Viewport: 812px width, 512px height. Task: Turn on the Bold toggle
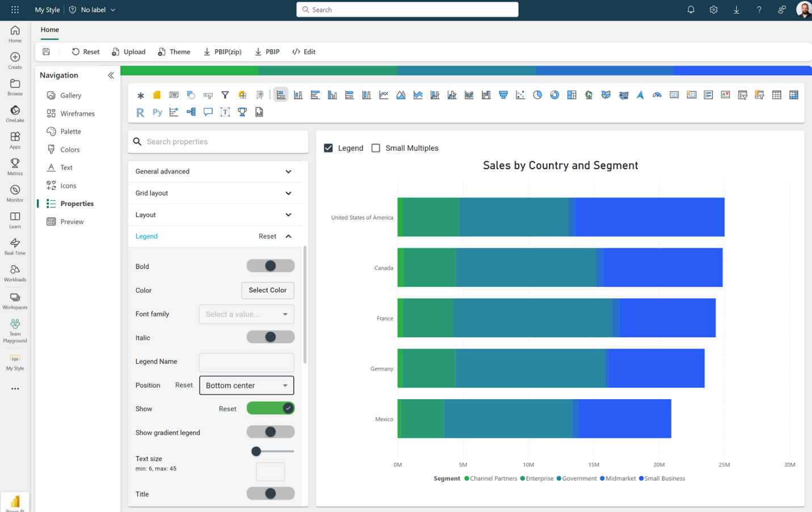coord(271,266)
